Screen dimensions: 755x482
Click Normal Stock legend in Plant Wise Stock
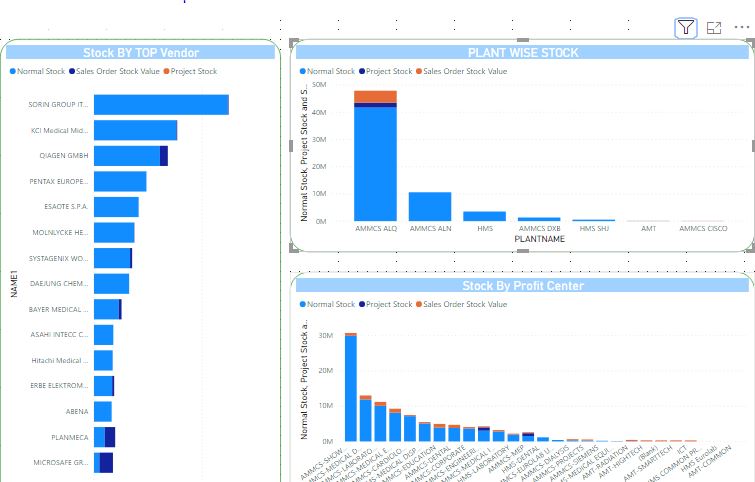(x=327, y=71)
